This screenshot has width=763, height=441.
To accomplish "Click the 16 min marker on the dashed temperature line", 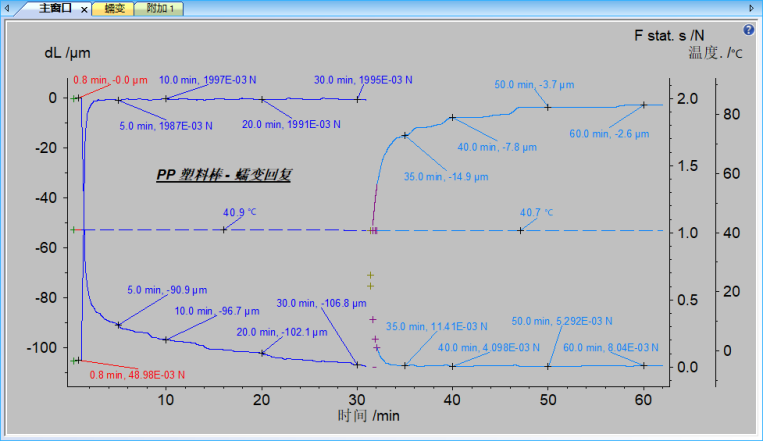I will [x=224, y=230].
